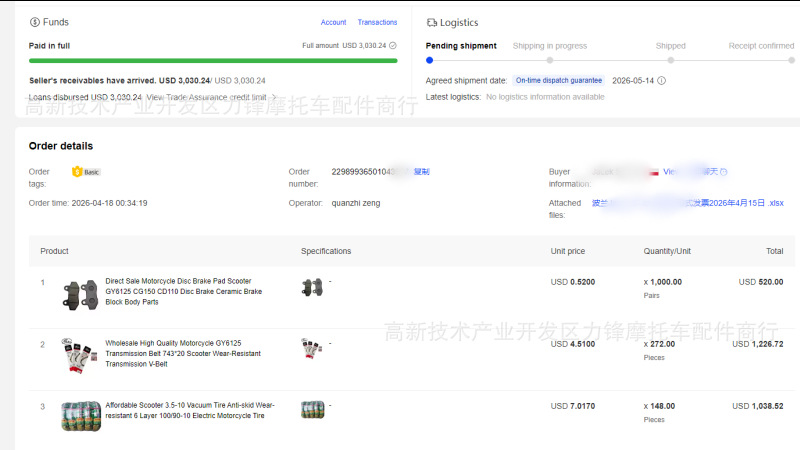Screen dimensions: 800x450
Task: Open Direct Sale Motorcycle Disc Brake Pad title
Action: [x=184, y=291]
